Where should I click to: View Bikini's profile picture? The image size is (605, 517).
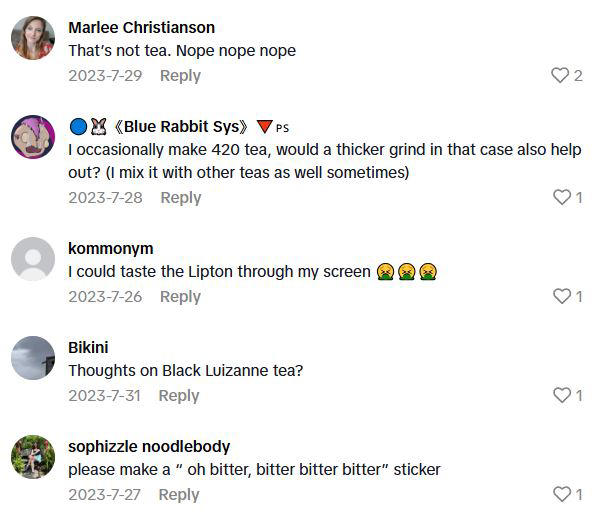tap(33, 358)
